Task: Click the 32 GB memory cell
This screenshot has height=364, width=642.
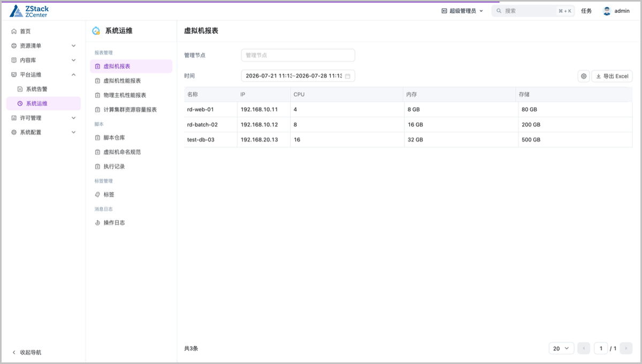Action: click(461, 140)
